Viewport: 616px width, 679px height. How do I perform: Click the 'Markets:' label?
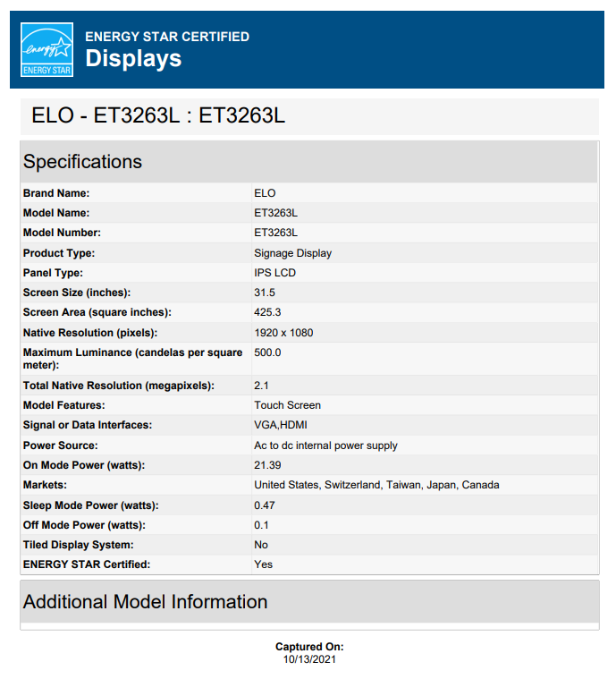[45, 485]
